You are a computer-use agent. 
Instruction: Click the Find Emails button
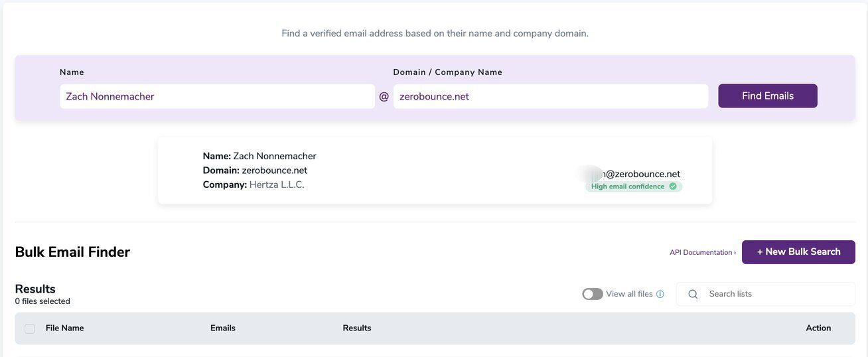point(768,96)
